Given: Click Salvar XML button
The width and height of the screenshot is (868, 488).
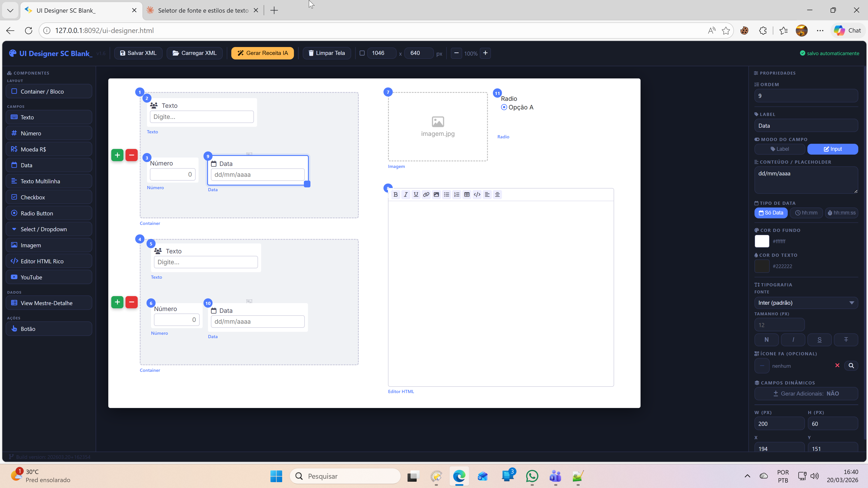Looking at the screenshot, I should (138, 53).
